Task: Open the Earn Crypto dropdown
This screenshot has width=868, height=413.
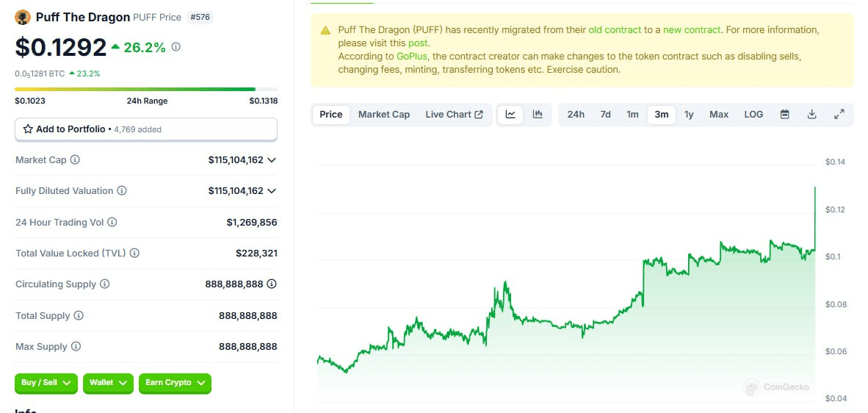Action: pos(174,383)
